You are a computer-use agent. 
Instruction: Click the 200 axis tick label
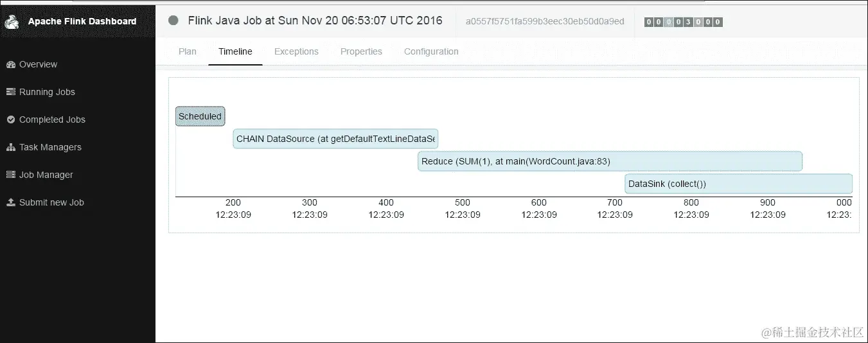pos(233,202)
